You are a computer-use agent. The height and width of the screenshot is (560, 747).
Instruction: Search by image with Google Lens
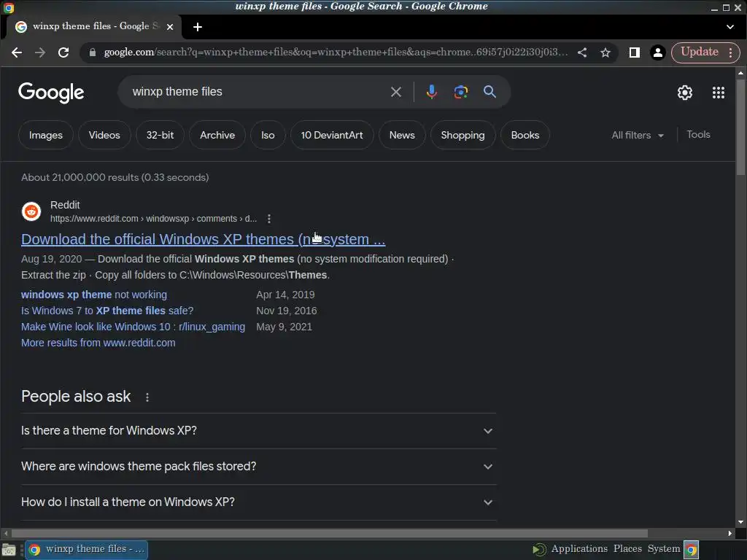461,91
